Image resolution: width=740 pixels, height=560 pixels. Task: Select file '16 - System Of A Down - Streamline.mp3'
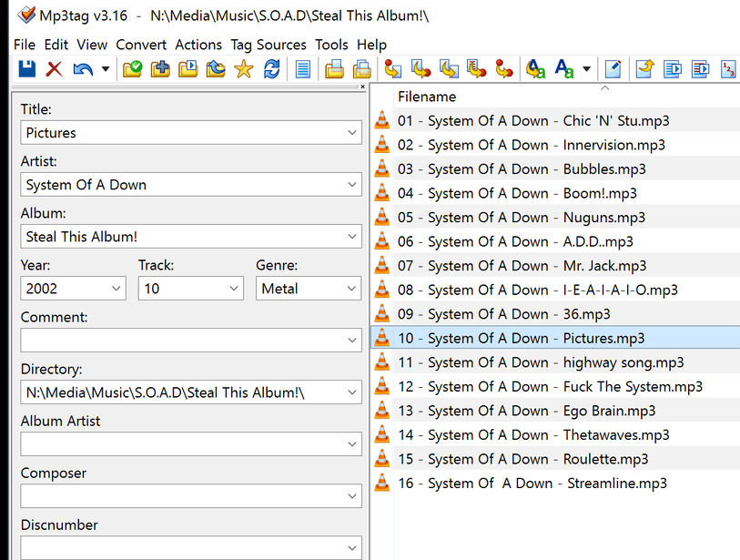pos(532,483)
